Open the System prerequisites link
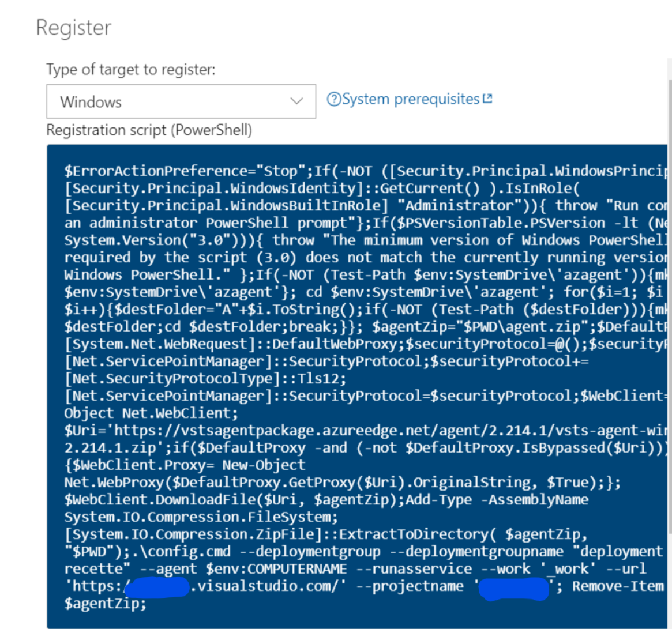 click(410, 99)
